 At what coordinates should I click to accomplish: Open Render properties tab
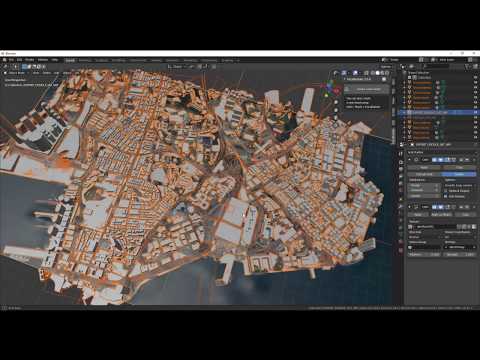(x=401, y=162)
